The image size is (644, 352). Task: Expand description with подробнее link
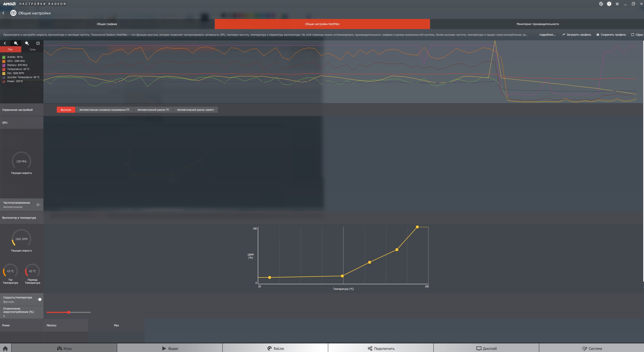(547, 35)
